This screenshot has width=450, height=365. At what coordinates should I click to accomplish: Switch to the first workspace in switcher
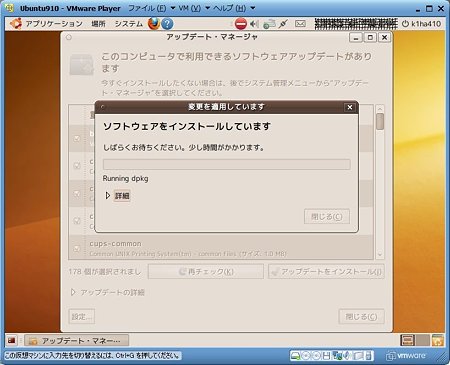pyautogui.click(x=408, y=340)
